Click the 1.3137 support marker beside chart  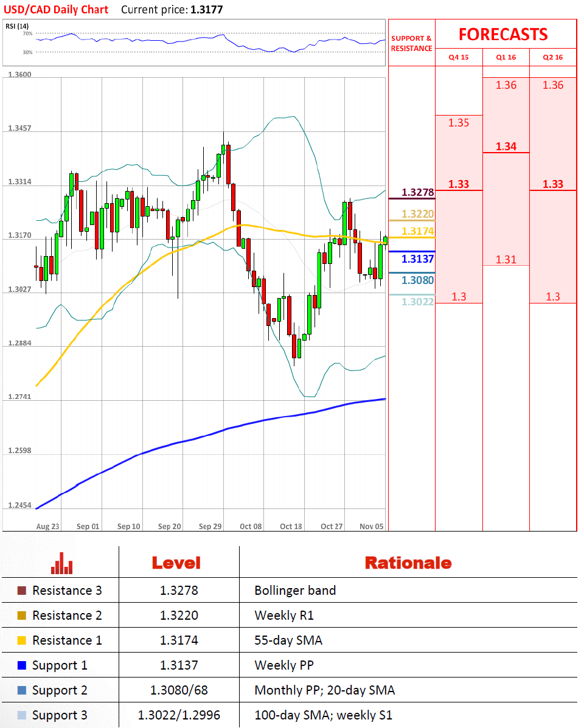tap(417, 258)
